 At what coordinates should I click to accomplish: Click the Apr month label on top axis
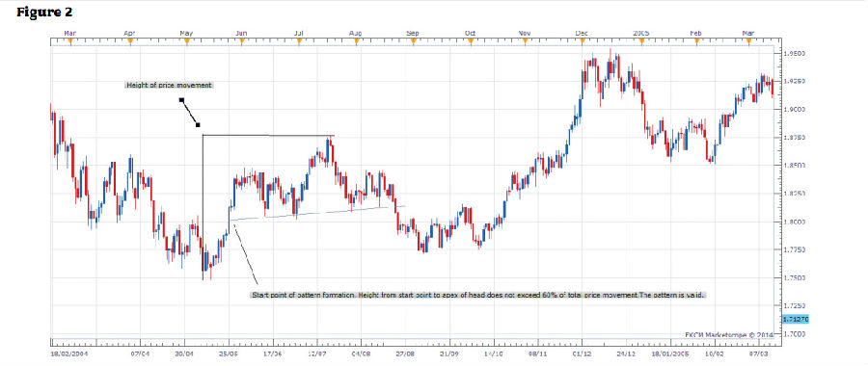129,33
